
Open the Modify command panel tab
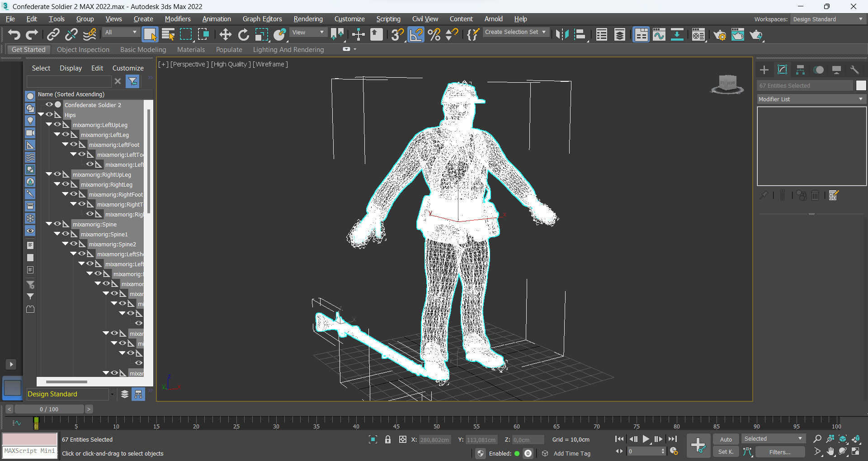782,70
